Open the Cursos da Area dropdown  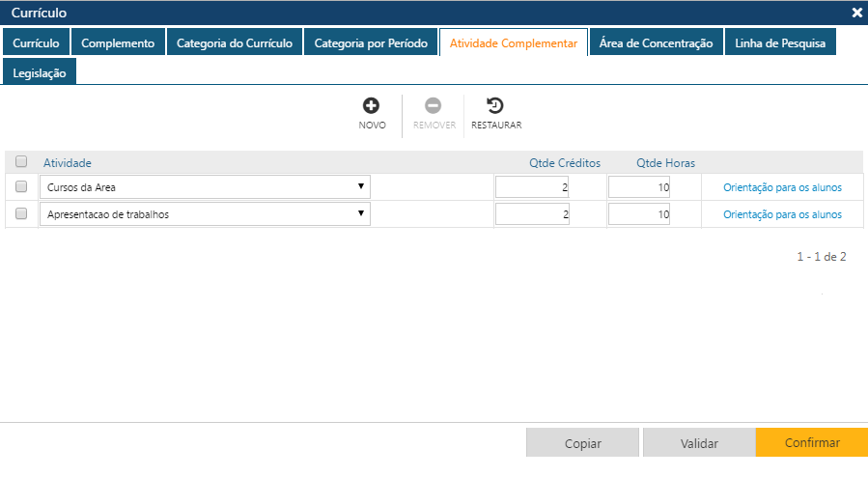pyautogui.click(x=205, y=186)
